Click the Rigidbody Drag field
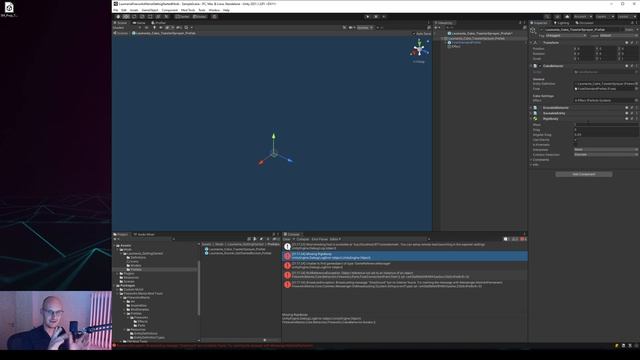The width and height of the screenshot is (640, 360). coord(606,129)
